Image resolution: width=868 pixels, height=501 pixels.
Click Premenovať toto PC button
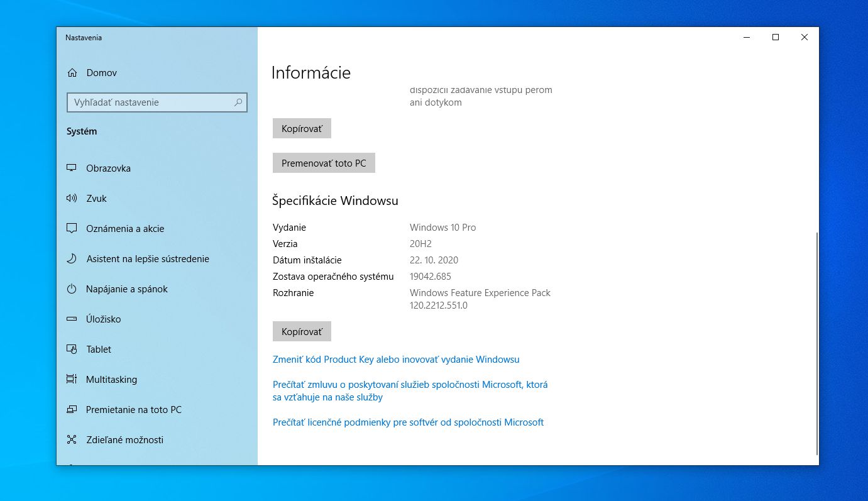coord(324,163)
